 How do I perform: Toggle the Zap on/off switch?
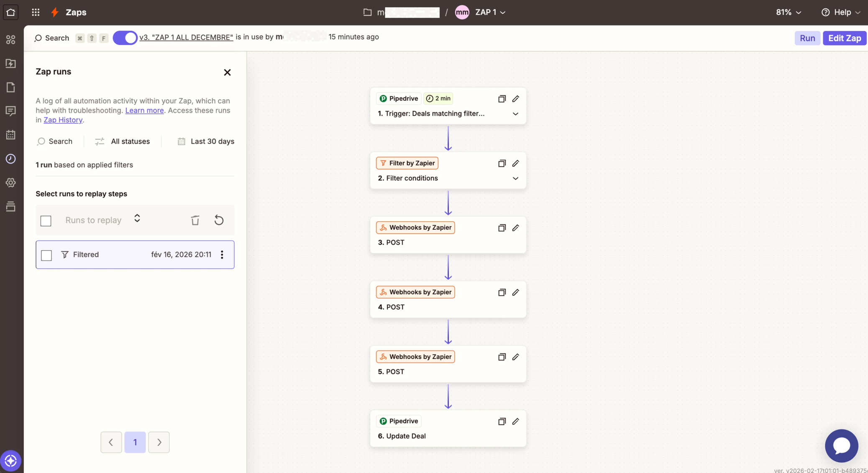point(125,38)
